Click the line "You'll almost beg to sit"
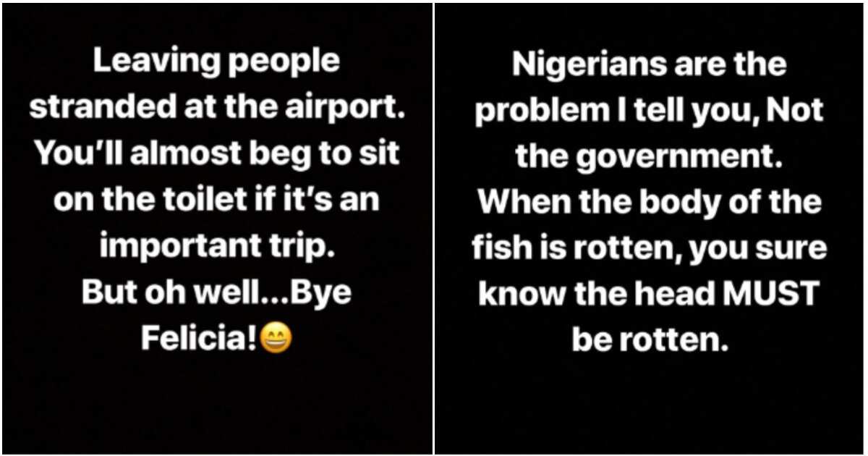868x456 pixels. (x=217, y=154)
